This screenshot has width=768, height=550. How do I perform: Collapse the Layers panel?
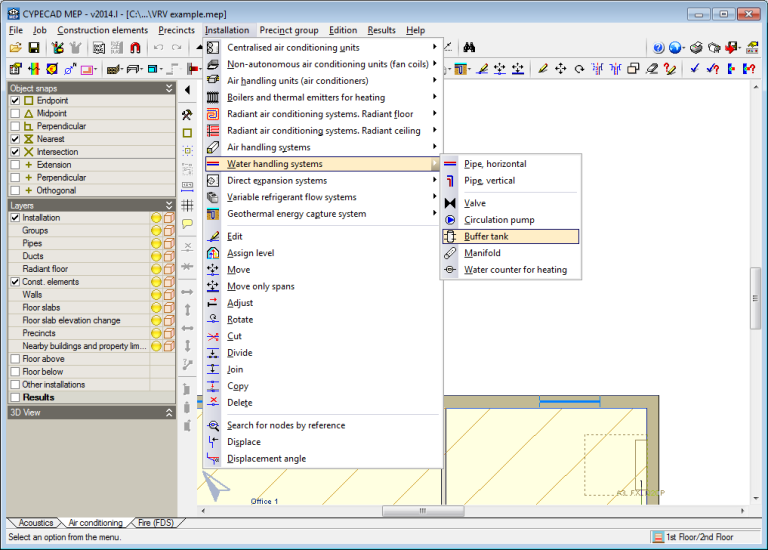coord(169,205)
